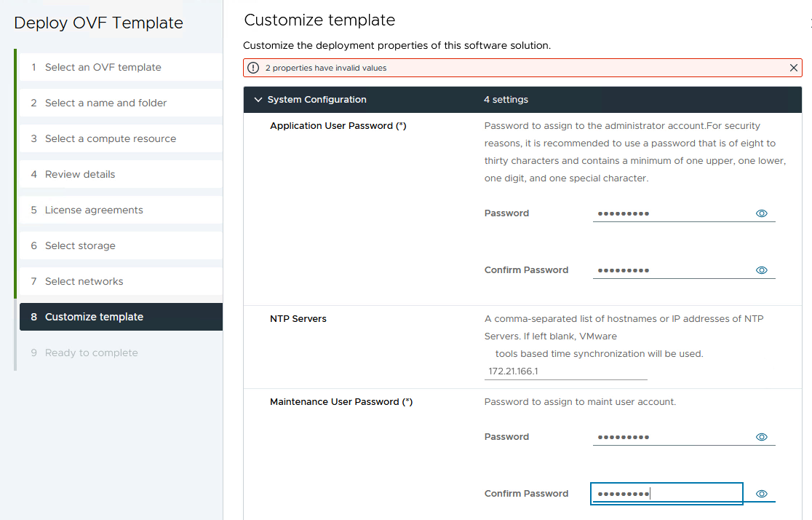Go to step 2 Select a name and folder

(x=106, y=103)
